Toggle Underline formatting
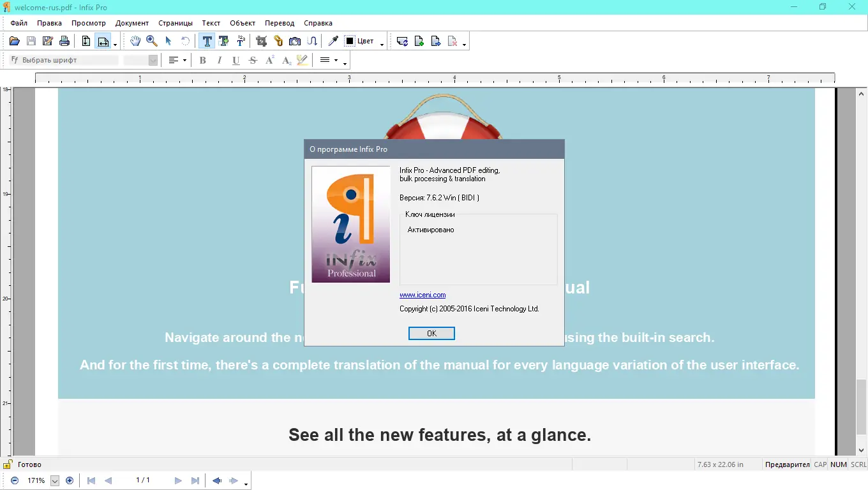The height and width of the screenshot is (490, 868). click(236, 60)
